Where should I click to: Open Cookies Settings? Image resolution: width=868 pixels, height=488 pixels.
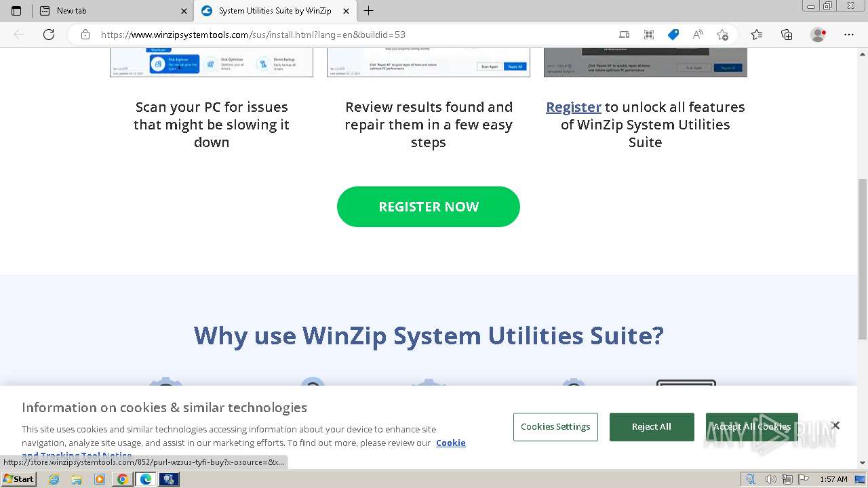click(x=555, y=427)
